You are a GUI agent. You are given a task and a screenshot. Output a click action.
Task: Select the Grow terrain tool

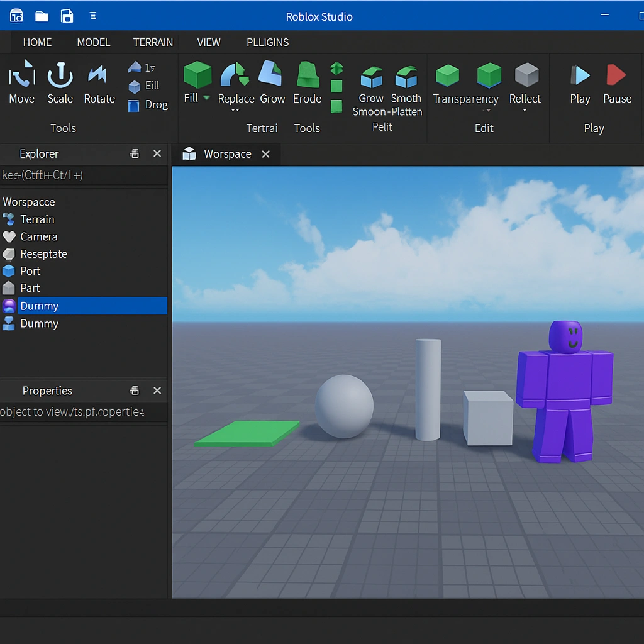272,82
